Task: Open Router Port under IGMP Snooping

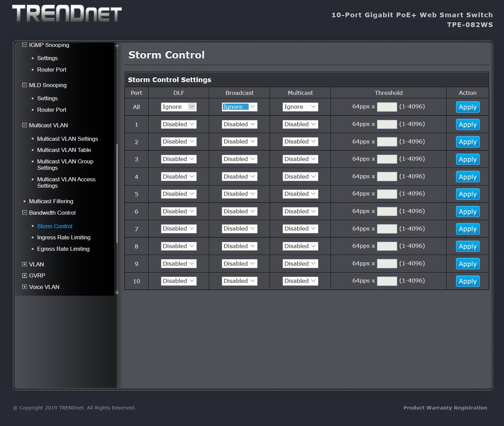Action: coord(52,70)
